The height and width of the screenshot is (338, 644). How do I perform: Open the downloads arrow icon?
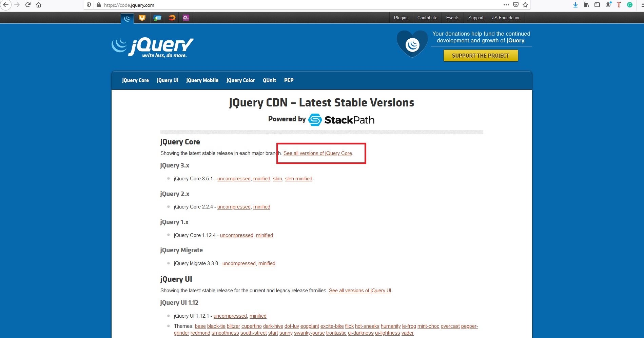pos(575,5)
